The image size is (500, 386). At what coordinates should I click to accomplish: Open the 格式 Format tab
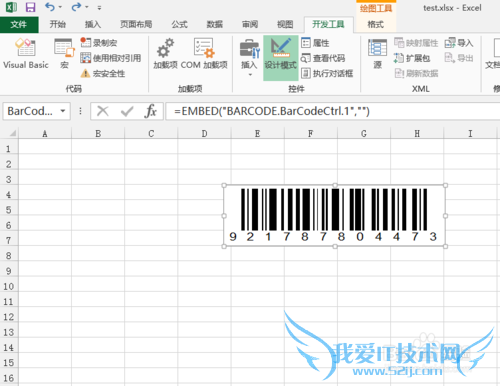[376, 24]
